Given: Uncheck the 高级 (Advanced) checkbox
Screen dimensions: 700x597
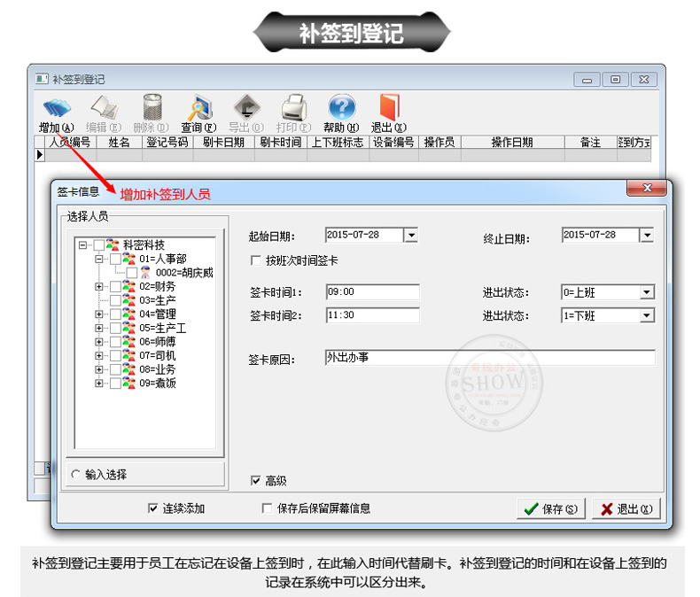Looking at the screenshot, I should point(256,481).
